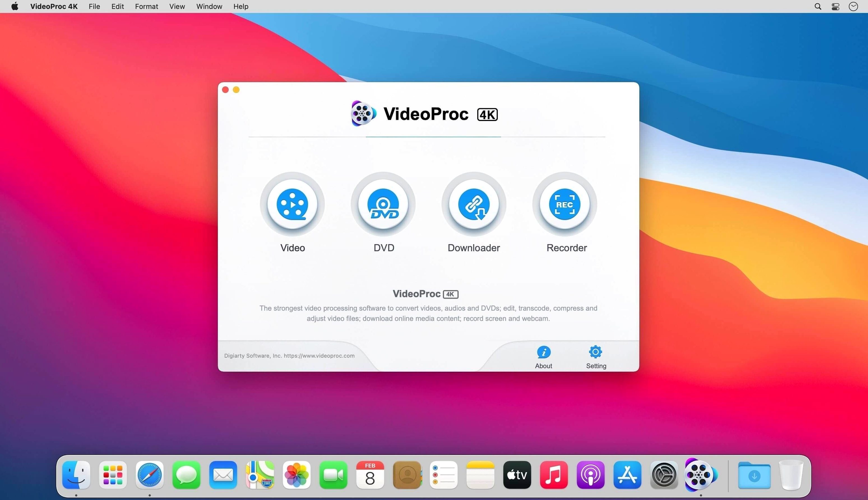The image size is (868, 500).
Task: Launch the Downloader module
Action: tap(474, 204)
